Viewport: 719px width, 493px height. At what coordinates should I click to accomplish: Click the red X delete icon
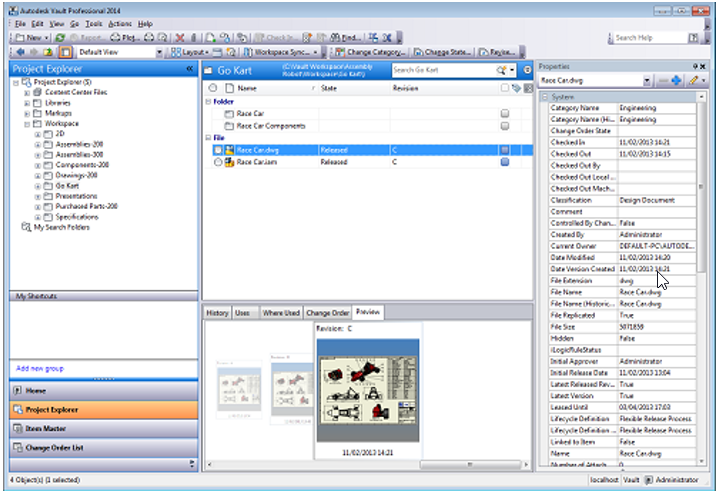point(180,38)
